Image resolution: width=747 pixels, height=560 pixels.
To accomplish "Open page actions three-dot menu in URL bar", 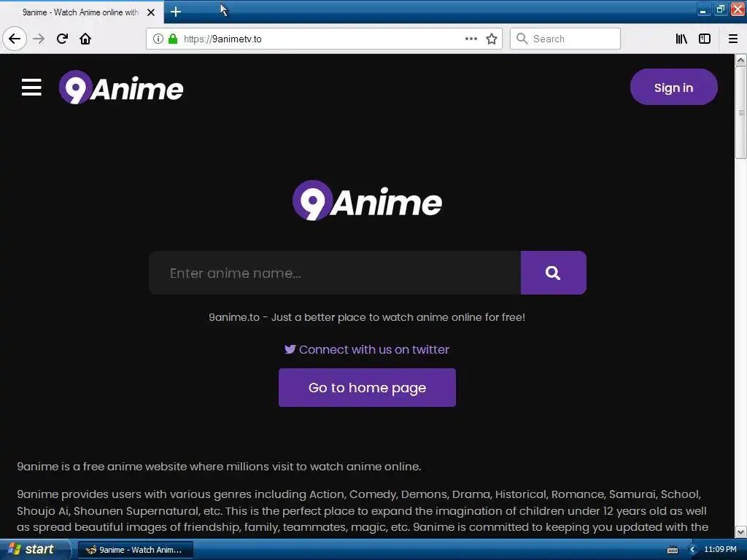I will click(x=471, y=39).
